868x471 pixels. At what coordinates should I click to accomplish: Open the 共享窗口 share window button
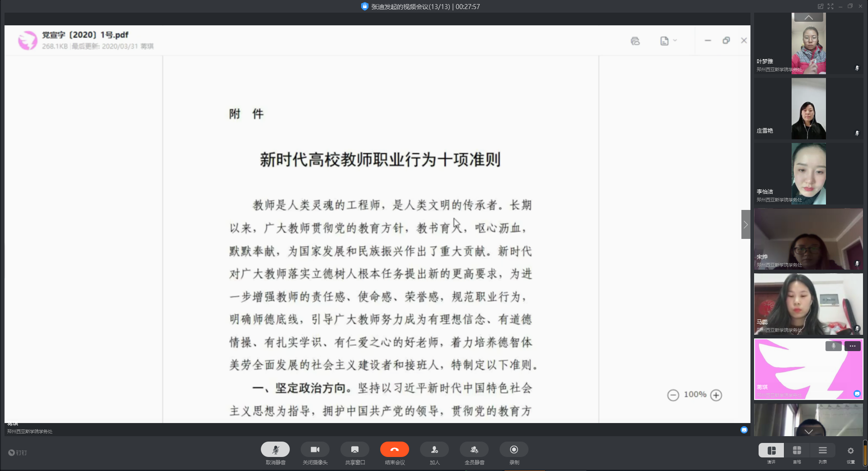click(355, 449)
